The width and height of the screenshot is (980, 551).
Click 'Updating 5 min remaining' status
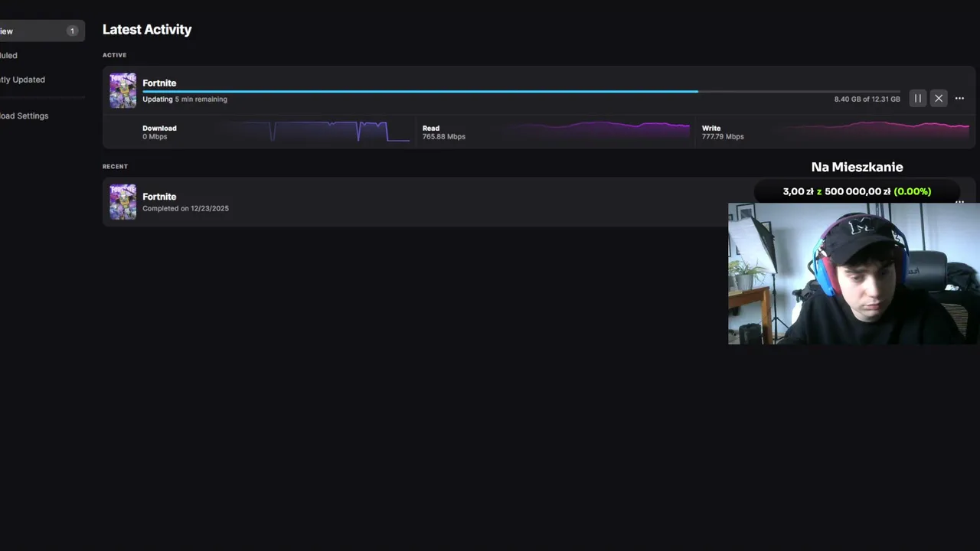pyautogui.click(x=185, y=99)
